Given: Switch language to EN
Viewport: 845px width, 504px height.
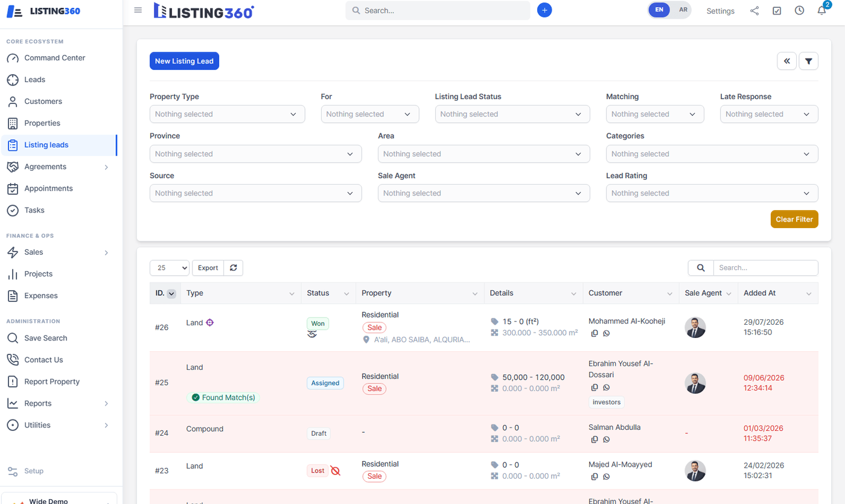Looking at the screenshot, I should (x=659, y=10).
